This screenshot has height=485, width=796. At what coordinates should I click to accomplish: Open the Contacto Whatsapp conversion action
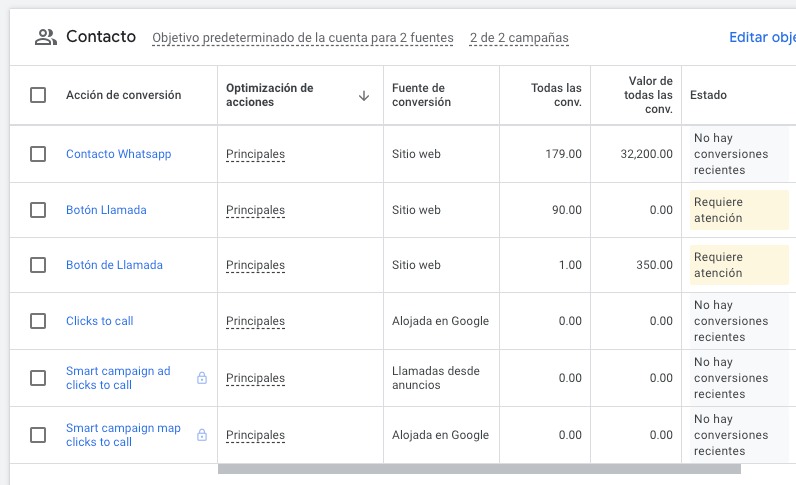pyautogui.click(x=118, y=154)
